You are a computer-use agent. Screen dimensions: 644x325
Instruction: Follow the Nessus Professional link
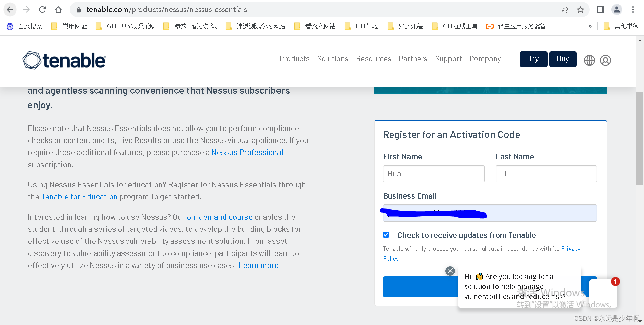coord(247,152)
